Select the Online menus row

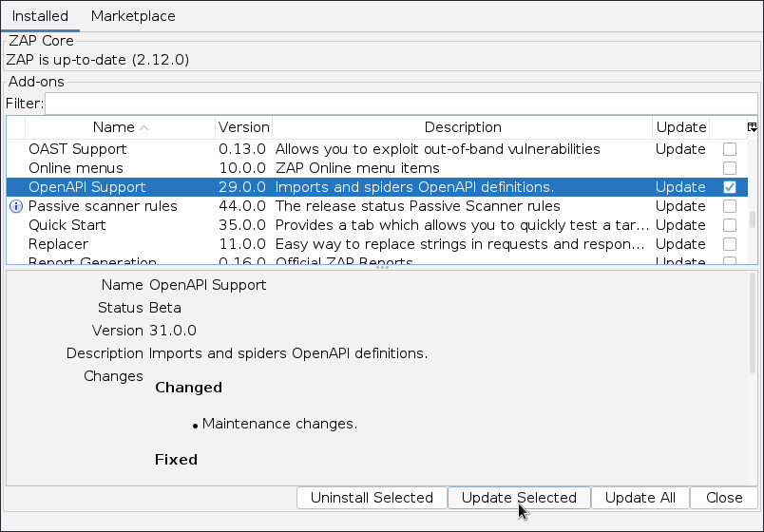pos(376,168)
